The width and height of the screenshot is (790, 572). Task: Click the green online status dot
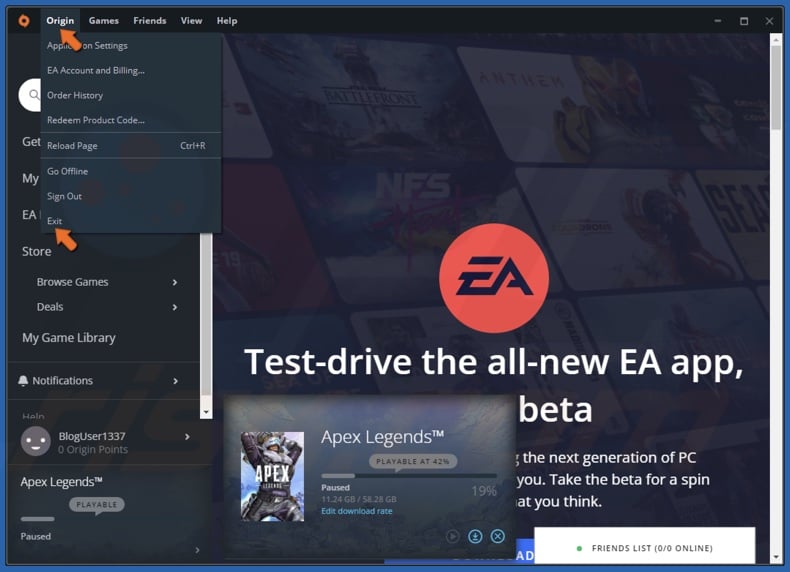[579, 548]
